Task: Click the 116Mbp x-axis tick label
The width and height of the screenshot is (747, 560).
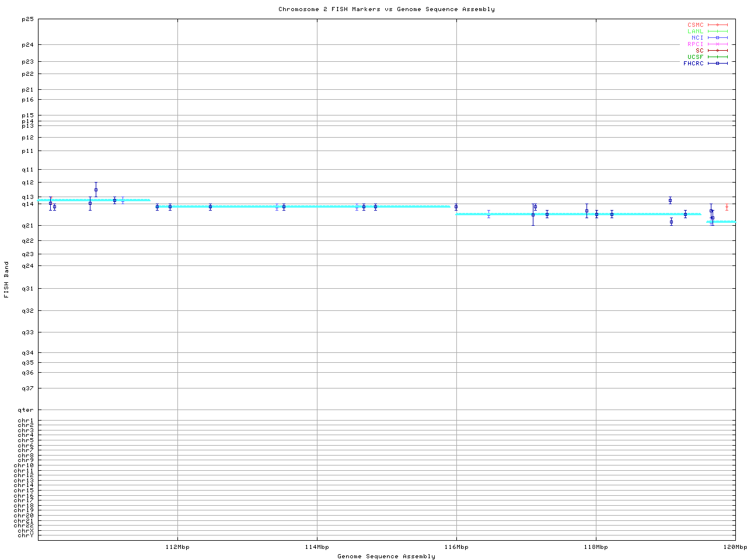Action: pyautogui.click(x=456, y=547)
